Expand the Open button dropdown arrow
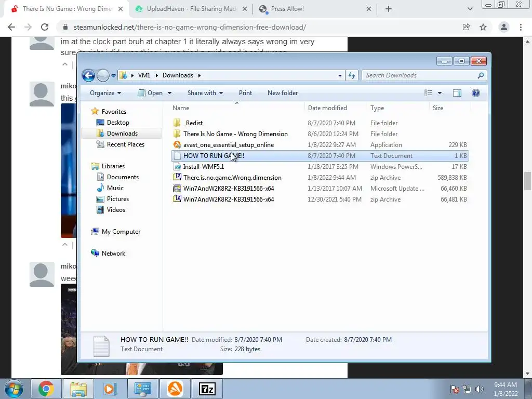The height and width of the screenshot is (399, 532). coord(170,93)
